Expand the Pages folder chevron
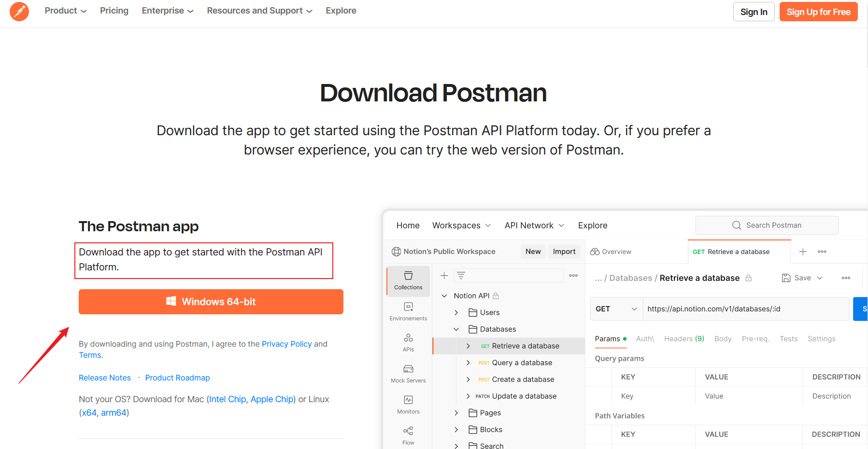This screenshot has width=868, height=449. 456,413
